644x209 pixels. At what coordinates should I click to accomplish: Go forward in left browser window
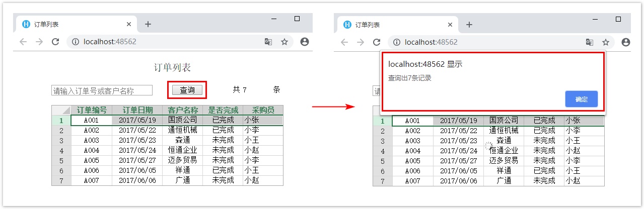coord(39,42)
